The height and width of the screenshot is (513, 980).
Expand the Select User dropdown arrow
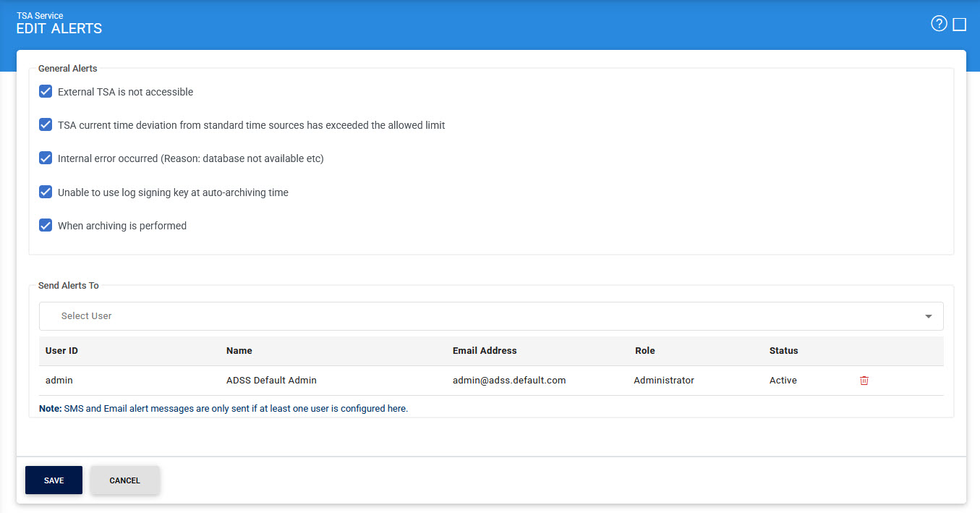click(928, 316)
